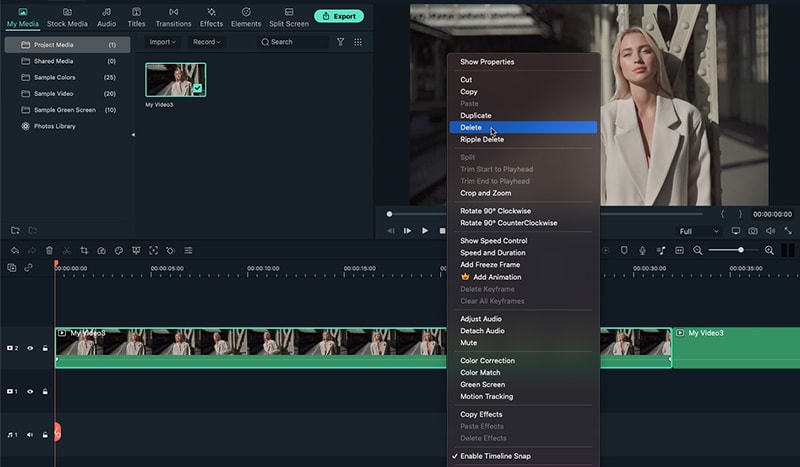Image resolution: width=800 pixels, height=467 pixels.
Task: Click the Export button
Action: tap(339, 16)
